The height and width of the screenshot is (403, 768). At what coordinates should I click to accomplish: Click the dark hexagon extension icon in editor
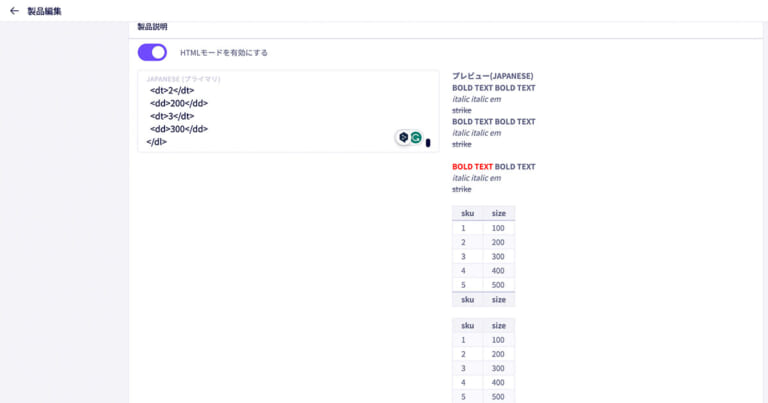tap(403, 137)
